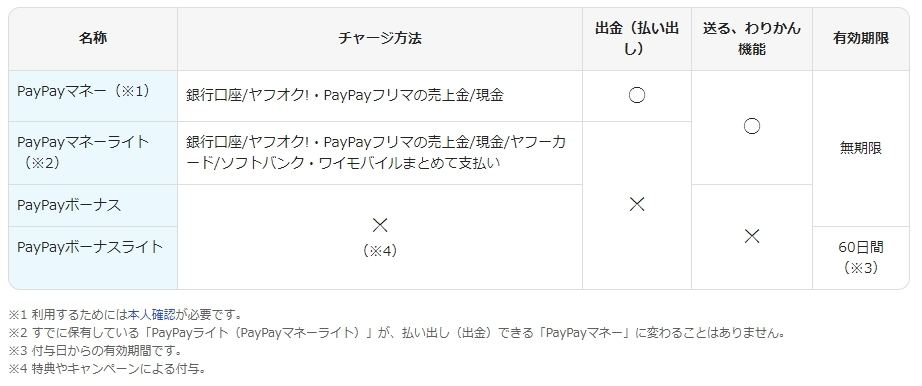The image size is (922, 386).
Task: Click the cross icon in the send/split column
Action: 751,237
